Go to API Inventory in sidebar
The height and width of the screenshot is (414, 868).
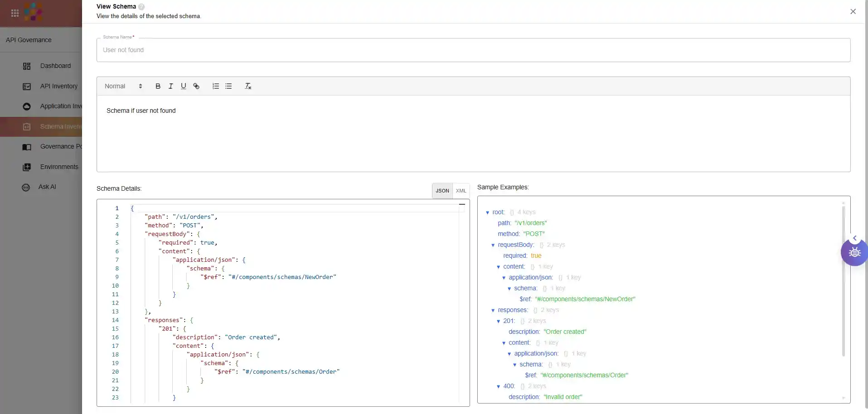click(58, 86)
